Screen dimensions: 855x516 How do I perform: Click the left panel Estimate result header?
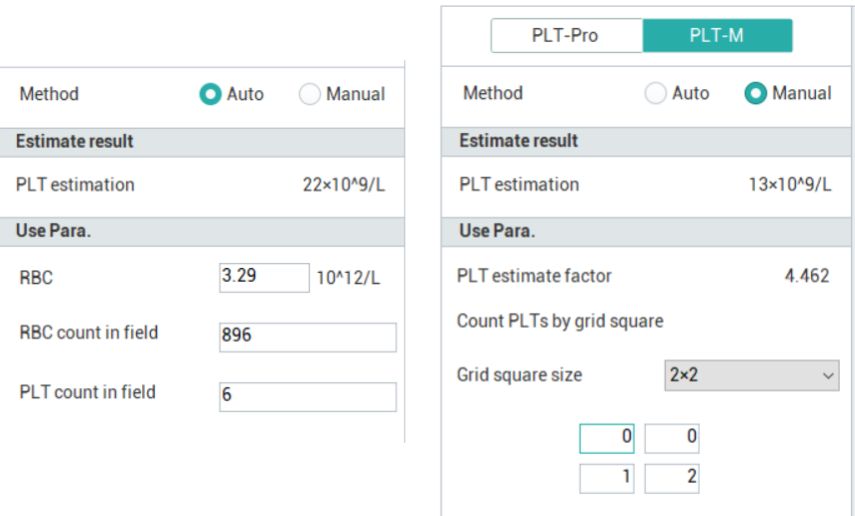(75, 141)
